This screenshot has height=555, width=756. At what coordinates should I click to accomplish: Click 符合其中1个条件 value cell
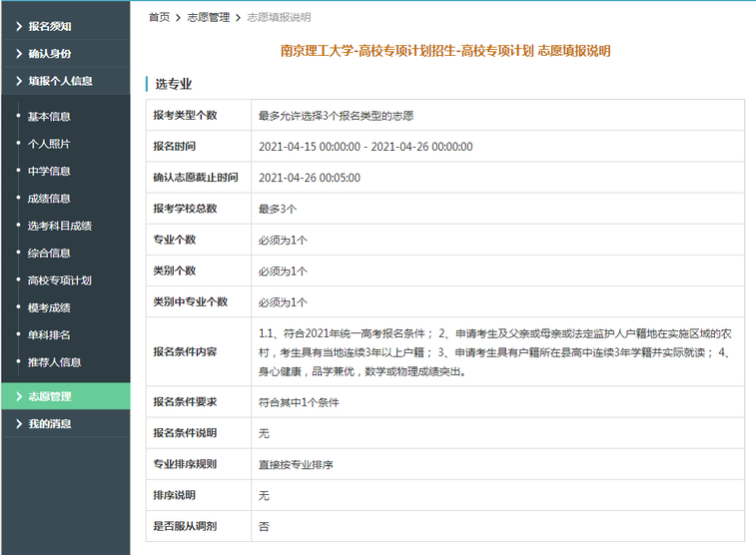click(498, 402)
